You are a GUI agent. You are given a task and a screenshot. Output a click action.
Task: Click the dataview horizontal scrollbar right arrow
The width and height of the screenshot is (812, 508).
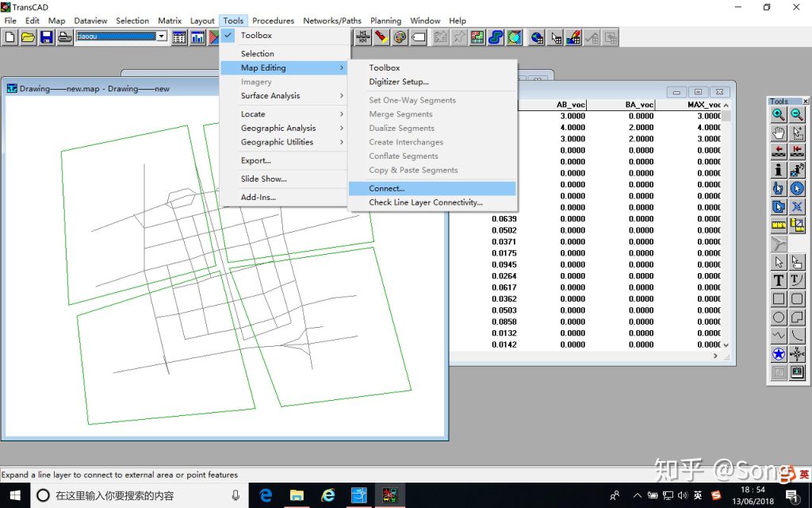pyautogui.click(x=716, y=356)
